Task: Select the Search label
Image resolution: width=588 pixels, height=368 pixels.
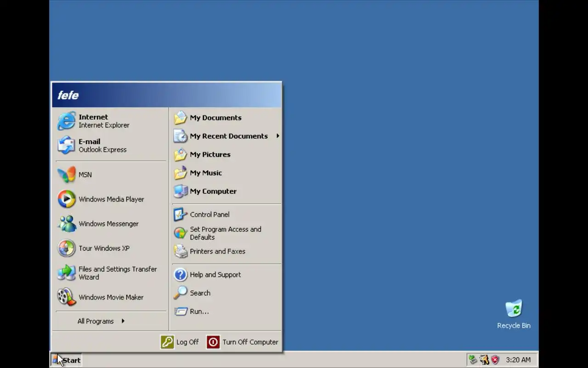Action: (x=200, y=293)
